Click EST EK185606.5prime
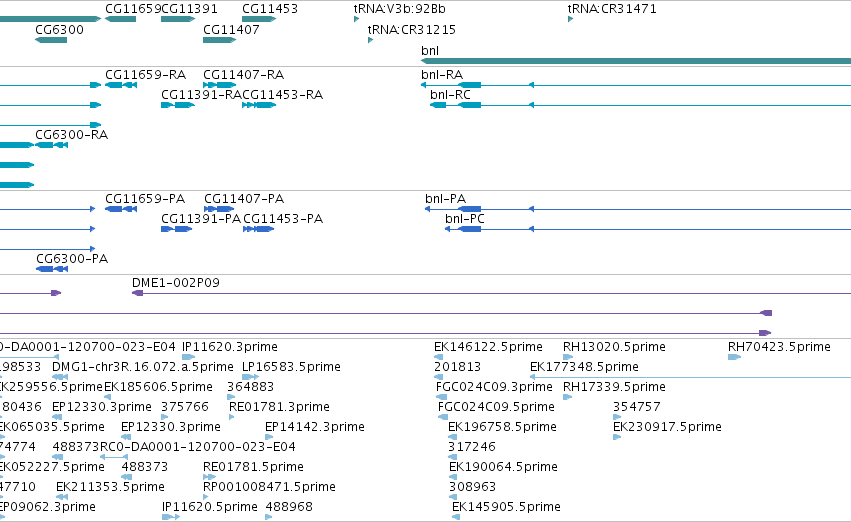This screenshot has height=522, width=851. 158,387
